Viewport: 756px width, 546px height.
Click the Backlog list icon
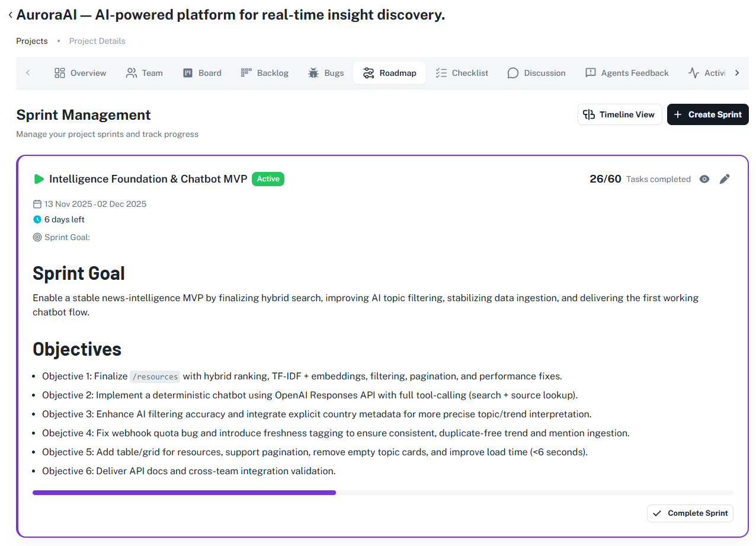click(245, 72)
